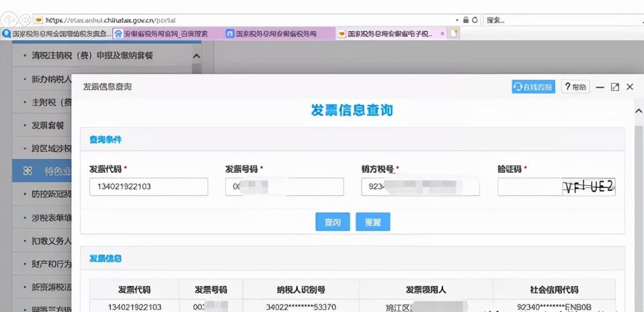Click the 在线咨询 headset button
Screen dimensions: 644x312
click(x=533, y=87)
